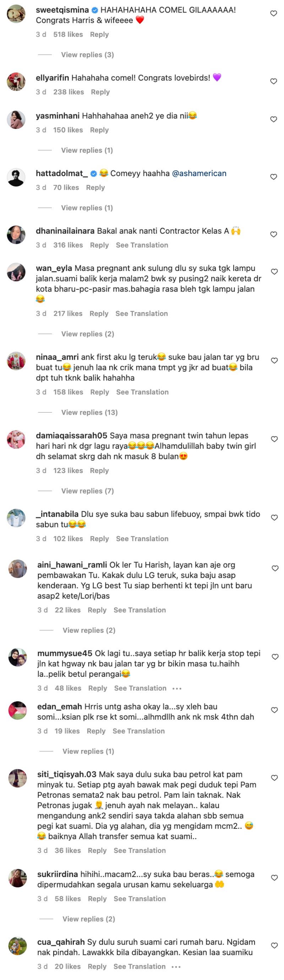
Task: Reply to dhaninailainara's comment
Action: pyautogui.click(x=99, y=245)
